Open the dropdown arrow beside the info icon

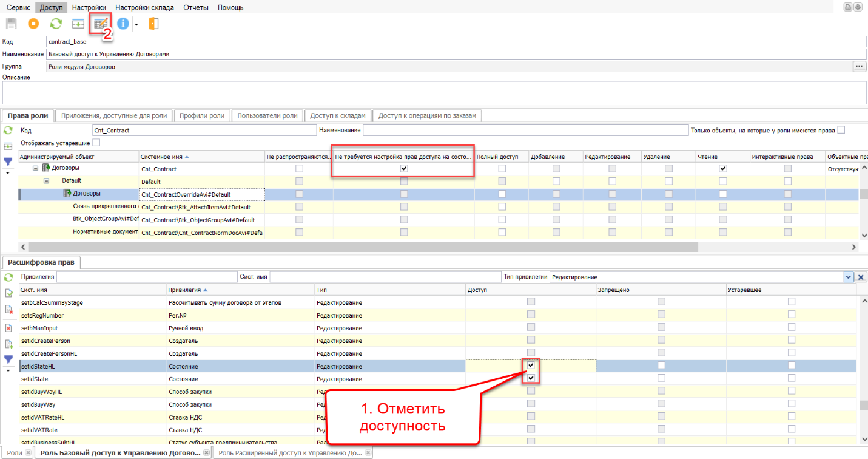click(x=136, y=24)
